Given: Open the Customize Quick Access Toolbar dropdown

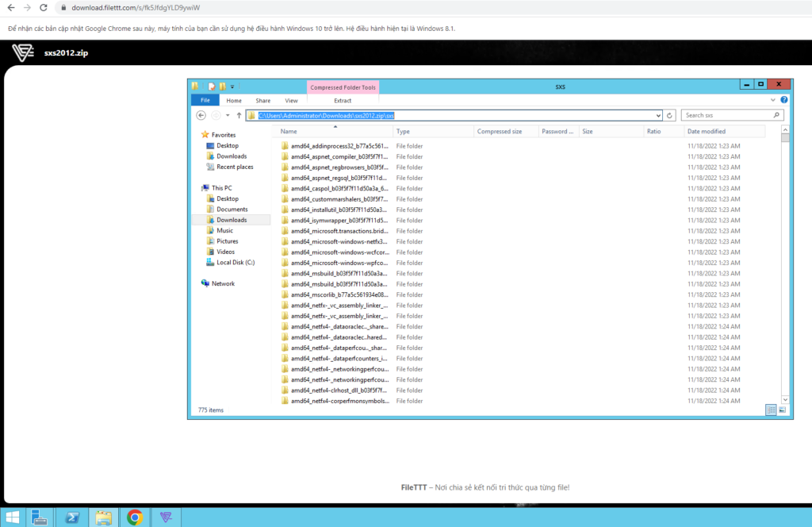Looking at the screenshot, I should coord(232,87).
